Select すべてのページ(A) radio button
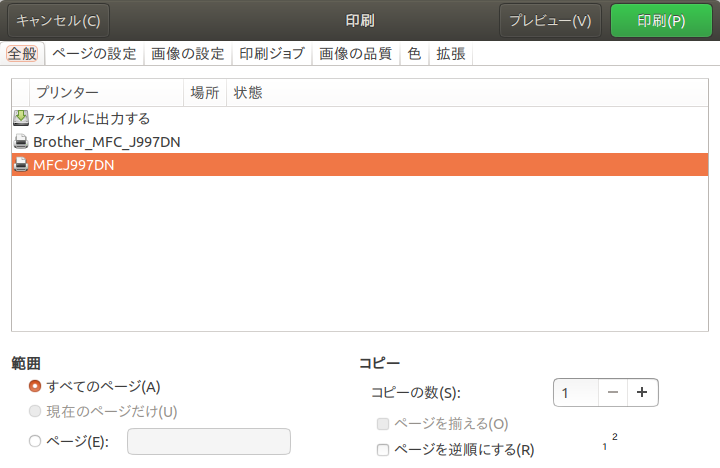The image size is (720, 468). click(35, 386)
